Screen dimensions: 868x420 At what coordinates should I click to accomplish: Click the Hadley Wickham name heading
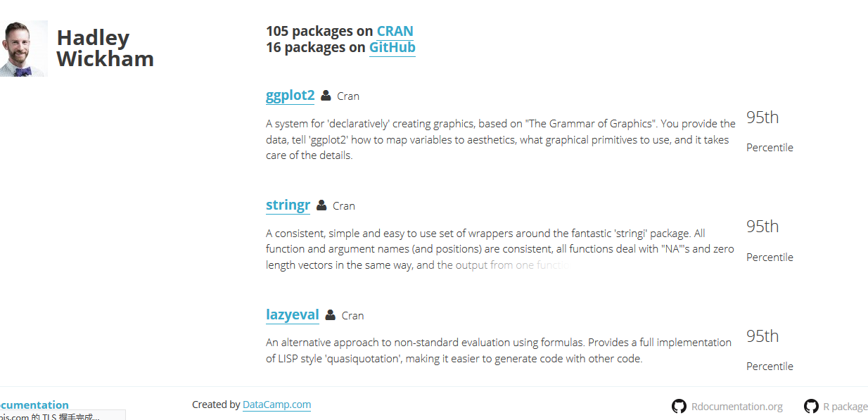105,48
